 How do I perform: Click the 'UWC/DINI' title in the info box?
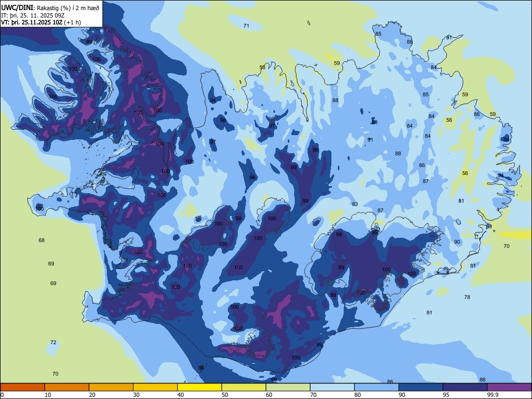coord(17,7)
